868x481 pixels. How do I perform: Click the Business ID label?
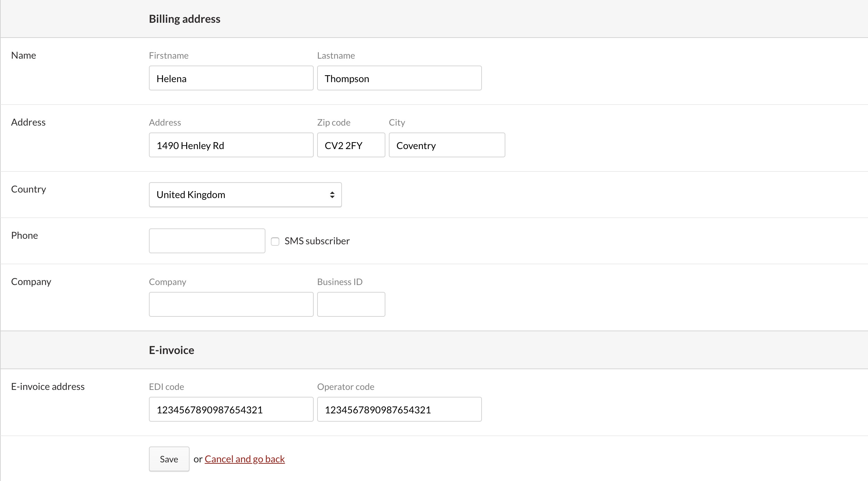pyautogui.click(x=340, y=282)
